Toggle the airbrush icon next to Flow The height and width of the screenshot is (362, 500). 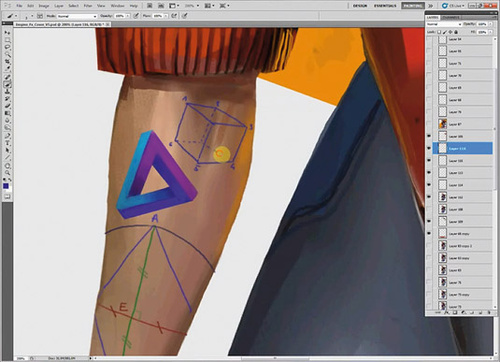pos(174,16)
